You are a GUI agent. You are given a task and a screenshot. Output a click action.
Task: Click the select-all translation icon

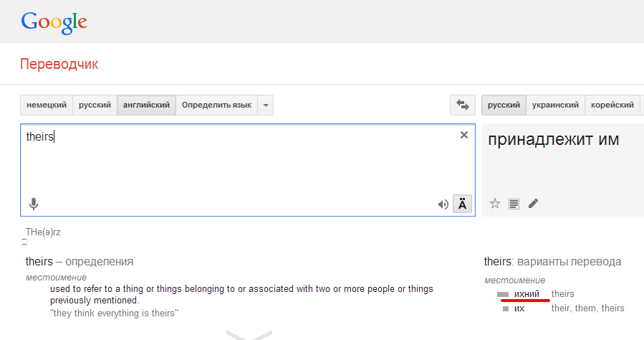[x=514, y=204]
